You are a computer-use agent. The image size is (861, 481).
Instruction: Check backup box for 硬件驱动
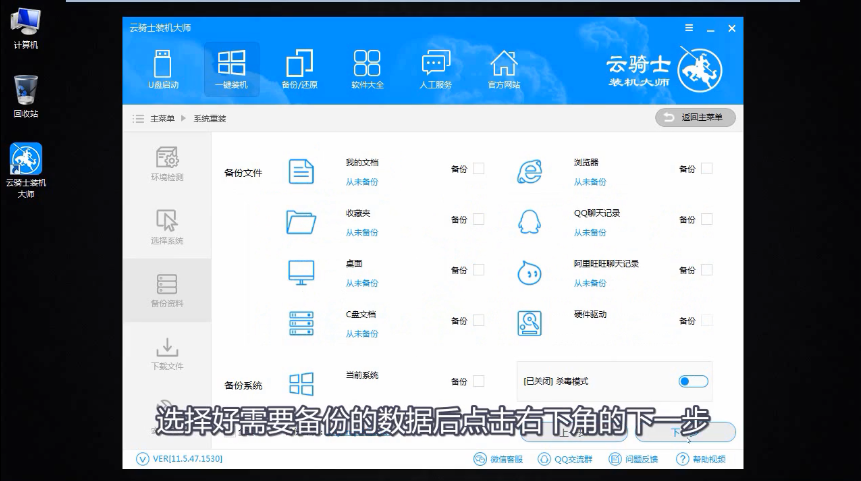click(707, 320)
